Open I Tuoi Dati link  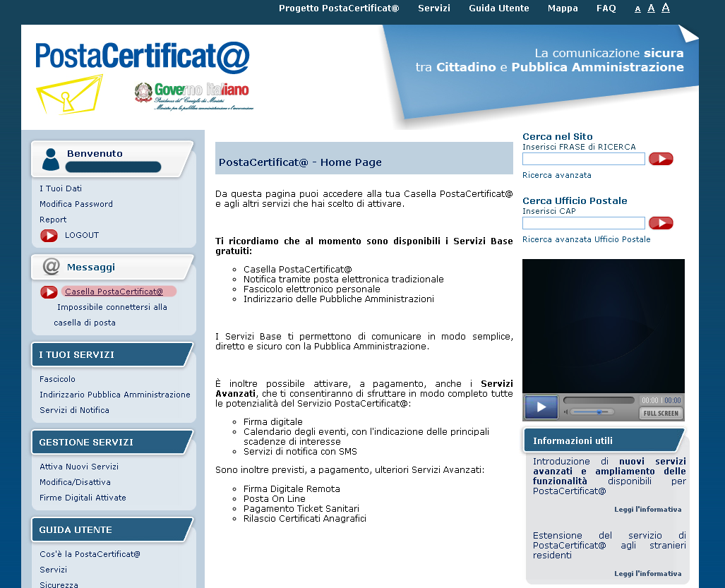[x=61, y=188]
